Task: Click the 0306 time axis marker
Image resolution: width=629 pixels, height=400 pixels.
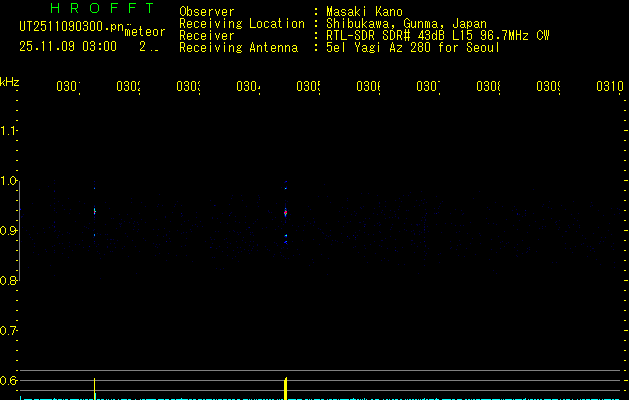Action: point(368,87)
